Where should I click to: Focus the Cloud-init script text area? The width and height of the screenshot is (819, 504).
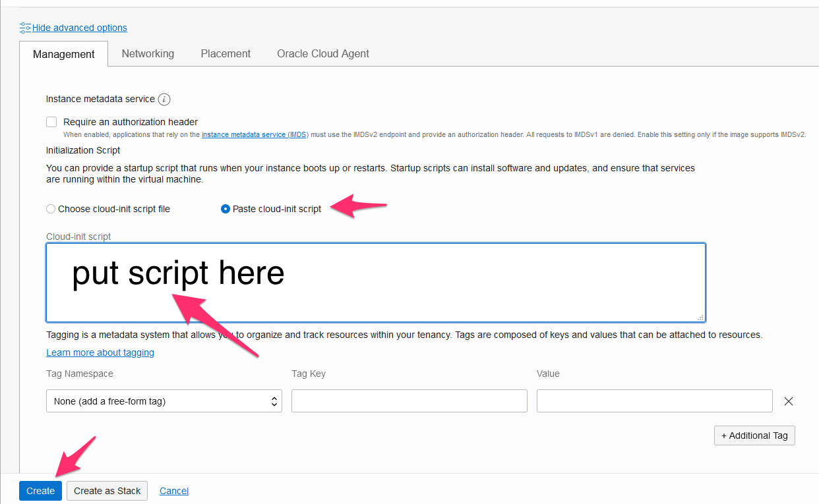[376, 283]
